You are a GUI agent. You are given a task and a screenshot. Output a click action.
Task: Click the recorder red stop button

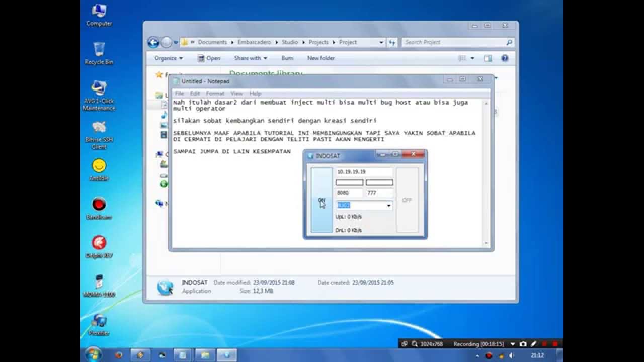pyautogui.click(x=555, y=344)
